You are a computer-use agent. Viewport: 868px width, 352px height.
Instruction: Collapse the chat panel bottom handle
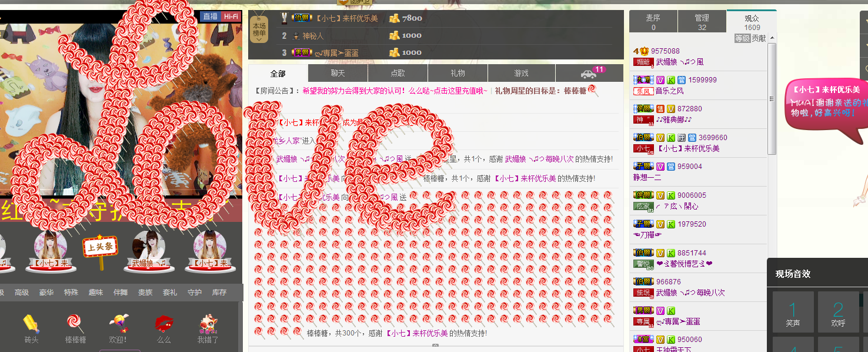[x=435, y=346]
